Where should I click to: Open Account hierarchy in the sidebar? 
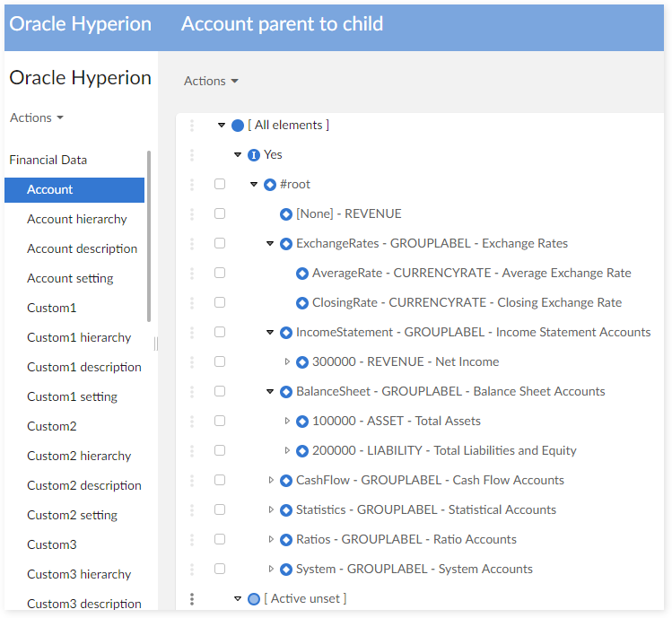click(77, 219)
